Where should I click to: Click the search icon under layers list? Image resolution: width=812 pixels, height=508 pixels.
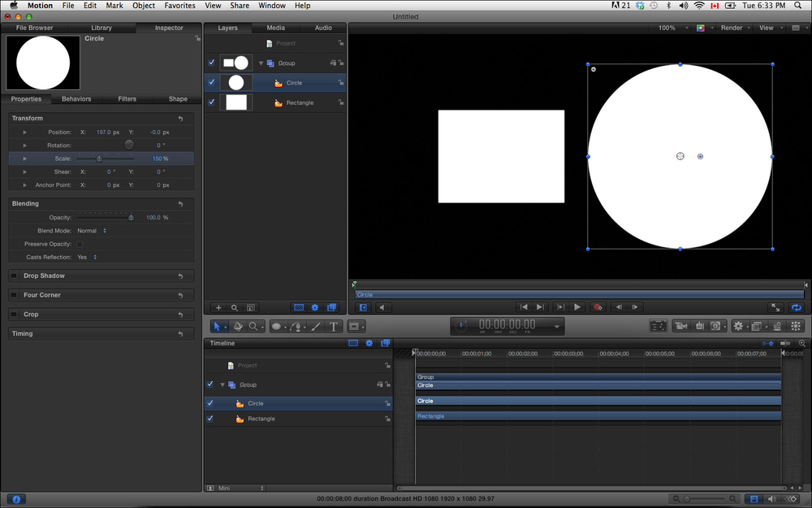point(235,308)
